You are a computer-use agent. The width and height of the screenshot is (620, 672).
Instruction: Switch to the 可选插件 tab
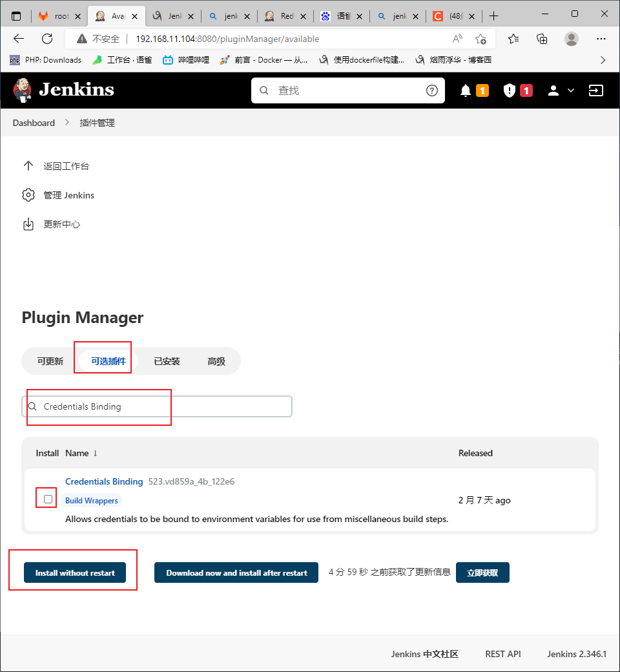(108, 361)
